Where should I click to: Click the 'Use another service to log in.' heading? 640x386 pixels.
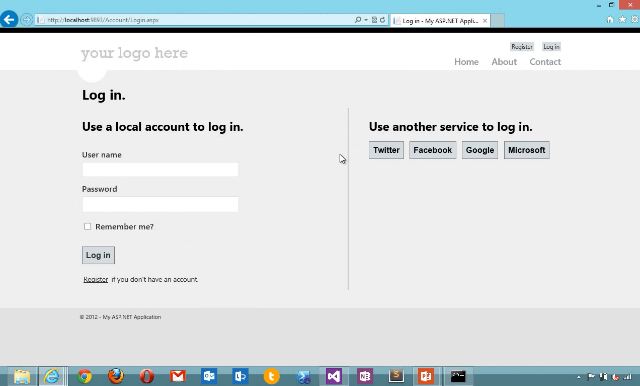pyautogui.click(x=451, y=127)
